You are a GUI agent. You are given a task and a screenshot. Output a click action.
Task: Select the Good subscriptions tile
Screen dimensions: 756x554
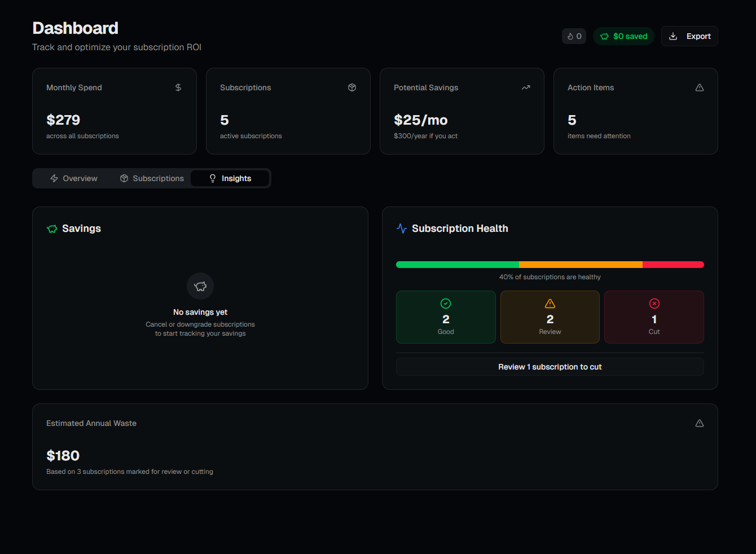point(446,317)
